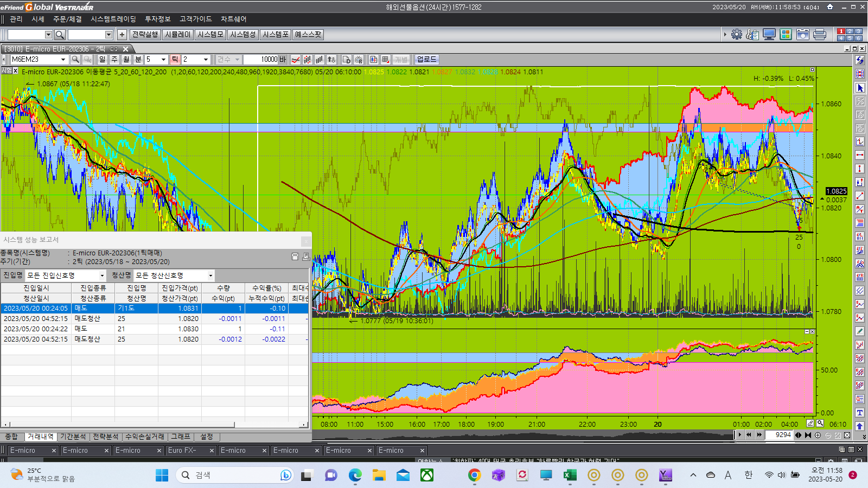Click the monitor display icon
This screenshot has width=868, height=488.
(x=769, y=34)
